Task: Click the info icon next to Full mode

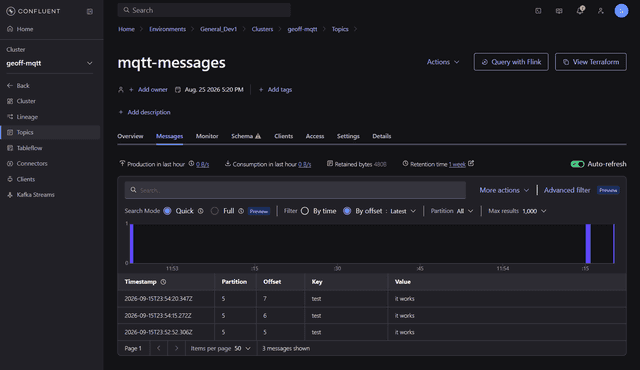Action: coord(241,211)
